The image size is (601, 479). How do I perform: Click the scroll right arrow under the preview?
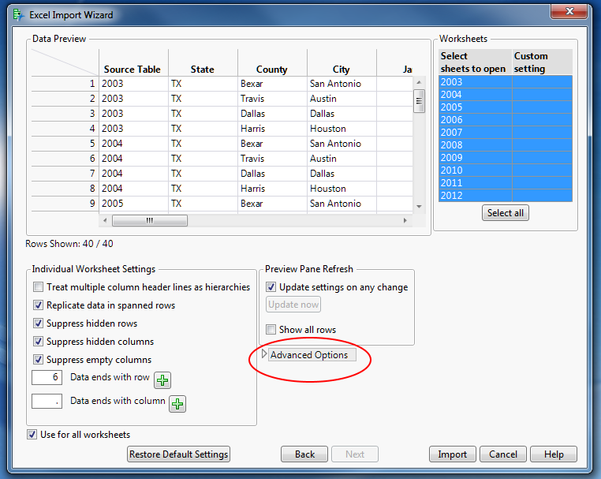pos(405,220)
